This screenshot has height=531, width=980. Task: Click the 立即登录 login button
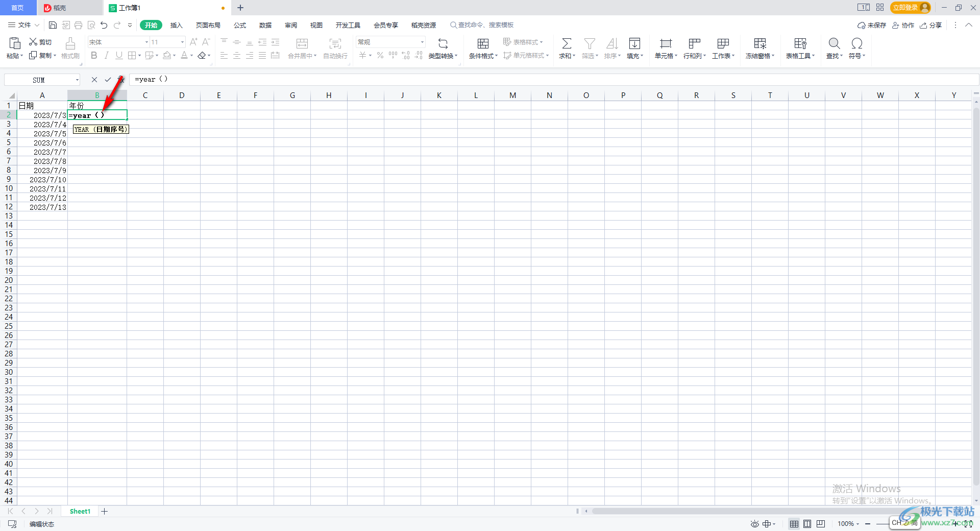click(910, 8)
